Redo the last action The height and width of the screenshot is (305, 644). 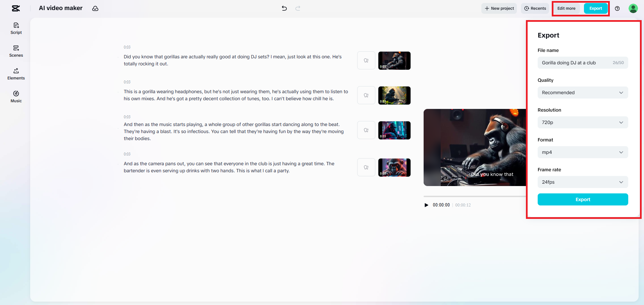pos(298,8)
